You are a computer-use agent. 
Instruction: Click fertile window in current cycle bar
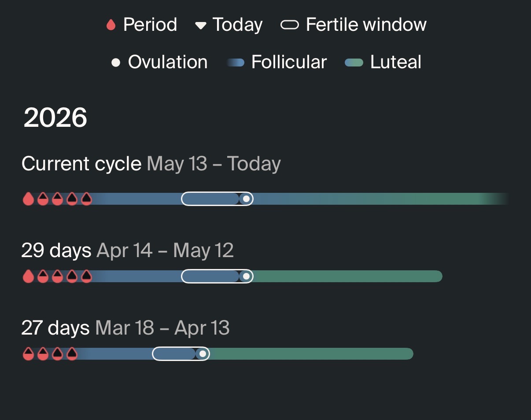click(217, 199)
